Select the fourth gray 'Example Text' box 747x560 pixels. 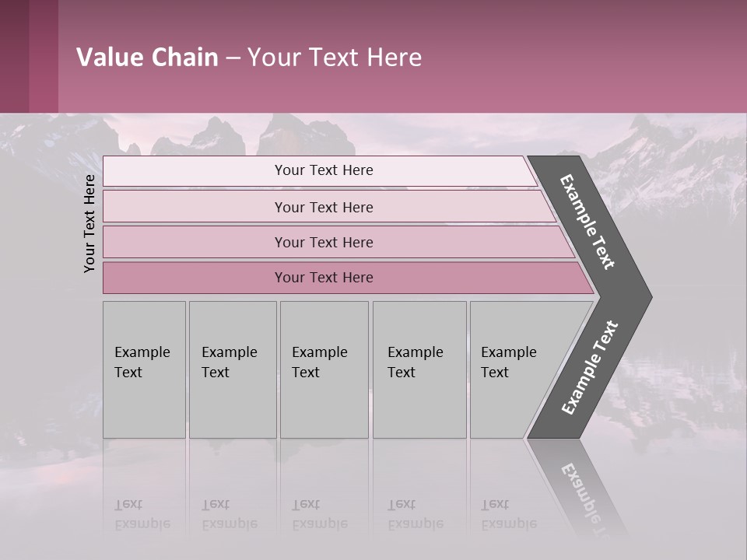(419, 369)
